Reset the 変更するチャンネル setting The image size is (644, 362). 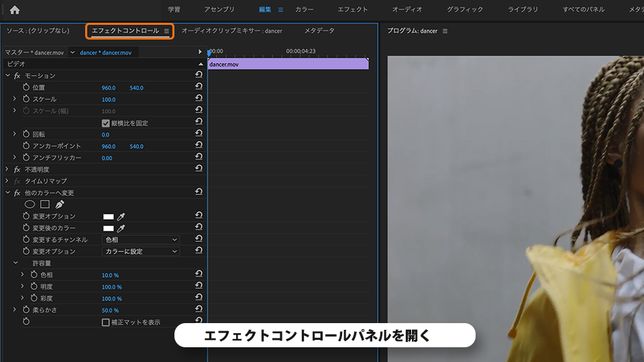pyautogui.click(x=199, y=239)
